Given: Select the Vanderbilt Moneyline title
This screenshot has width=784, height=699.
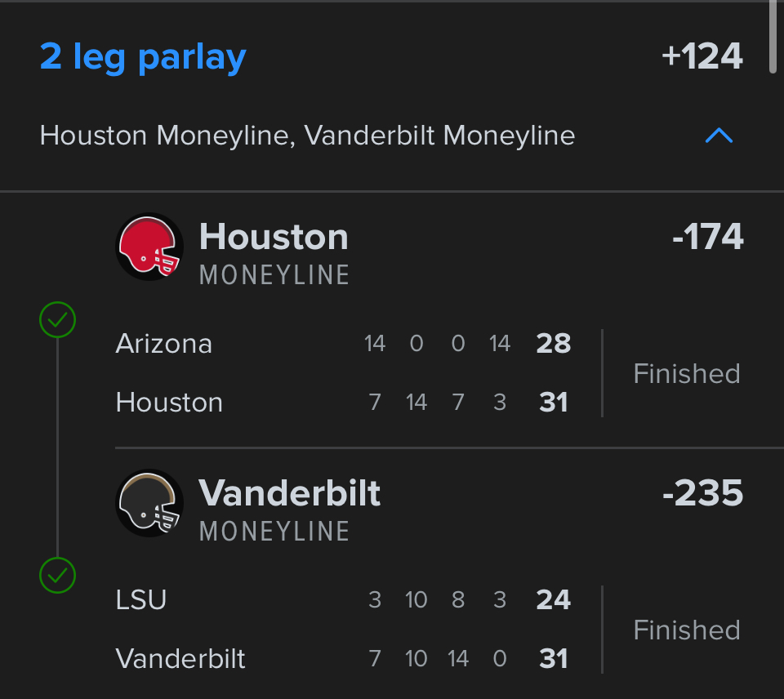Looking at the screenshot, I should click(290, 493).
